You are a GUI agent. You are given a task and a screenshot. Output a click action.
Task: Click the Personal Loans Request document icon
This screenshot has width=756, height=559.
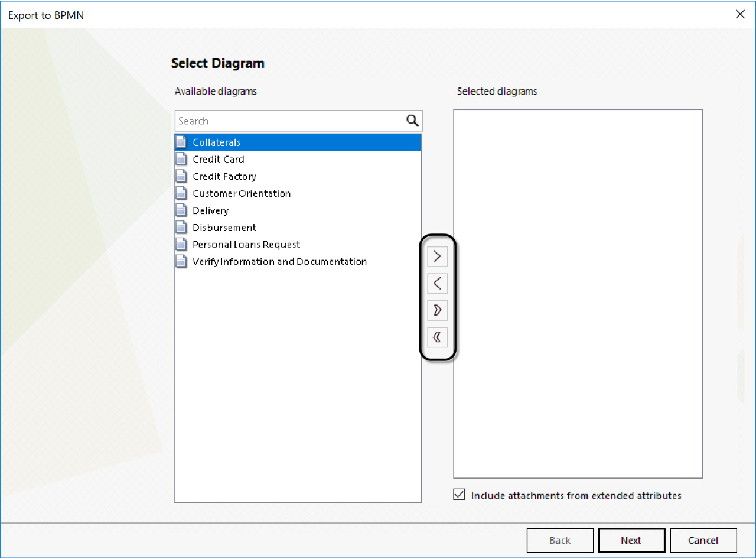pyautogui.click(x=182, y=245)
